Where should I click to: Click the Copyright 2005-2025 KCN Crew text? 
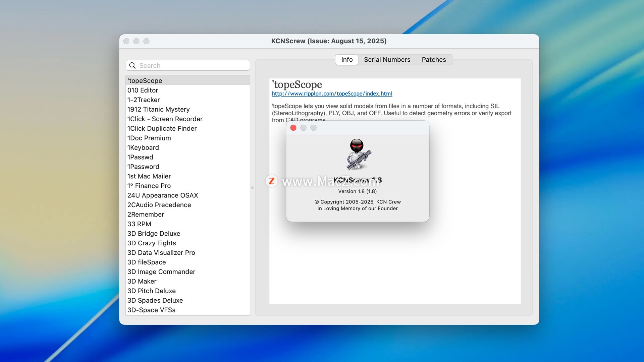coord(358,202)
